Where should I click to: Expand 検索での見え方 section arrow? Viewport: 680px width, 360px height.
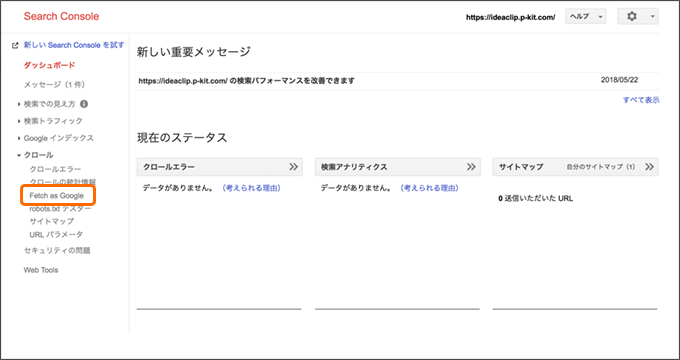[x=19, y=104]
